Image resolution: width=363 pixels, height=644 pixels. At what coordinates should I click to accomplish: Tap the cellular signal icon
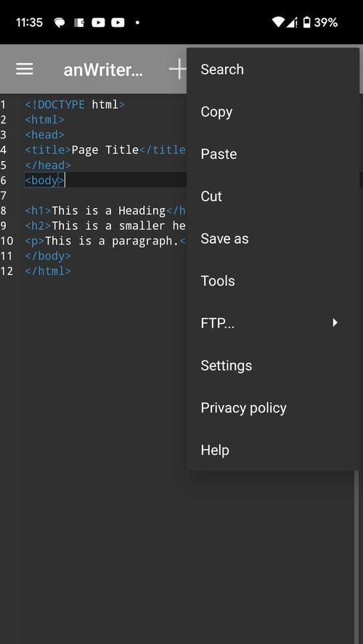click(292, 22)
